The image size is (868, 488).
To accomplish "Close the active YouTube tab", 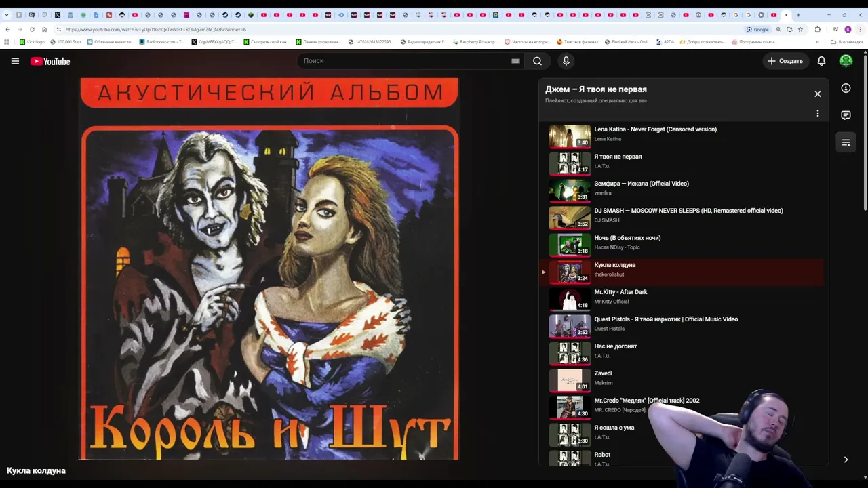I will pos(786,15).
